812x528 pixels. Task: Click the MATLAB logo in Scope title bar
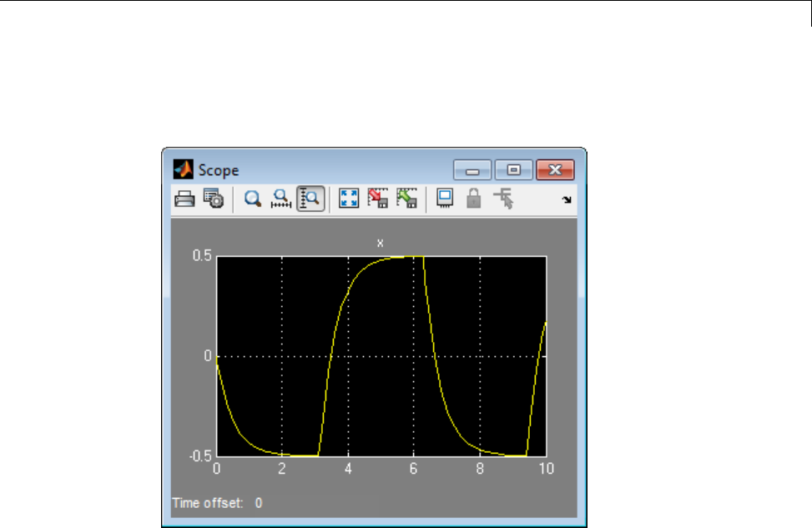(x=184, y=169)
